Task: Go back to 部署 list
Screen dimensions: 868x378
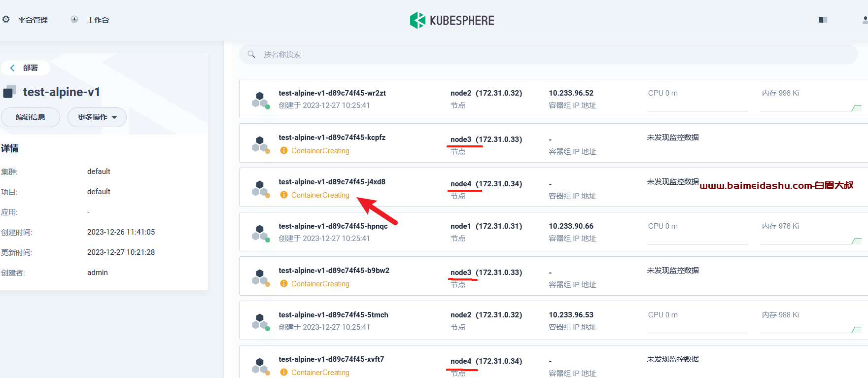Action: tap(25, 68)
